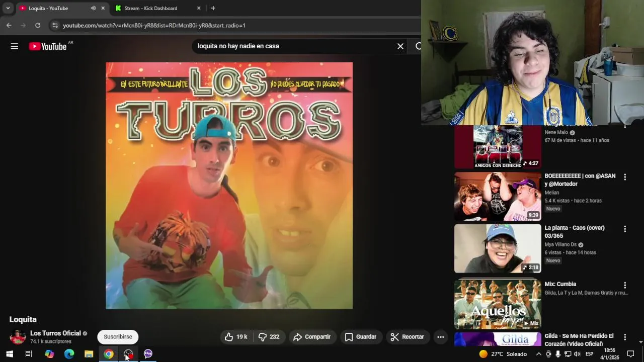This screenshot has height=362, width=644.
Task: Open options menu for La planta video
Action: 625,229
